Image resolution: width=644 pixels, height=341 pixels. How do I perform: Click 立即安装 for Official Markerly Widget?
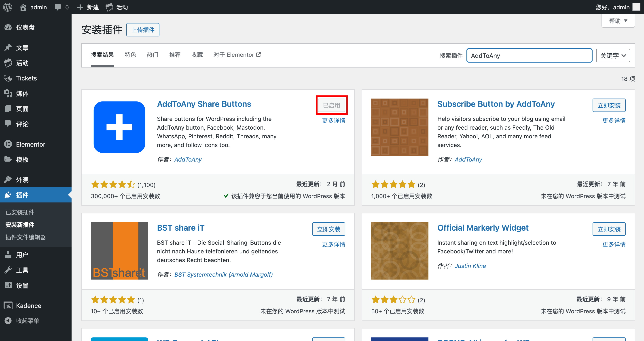609,229
